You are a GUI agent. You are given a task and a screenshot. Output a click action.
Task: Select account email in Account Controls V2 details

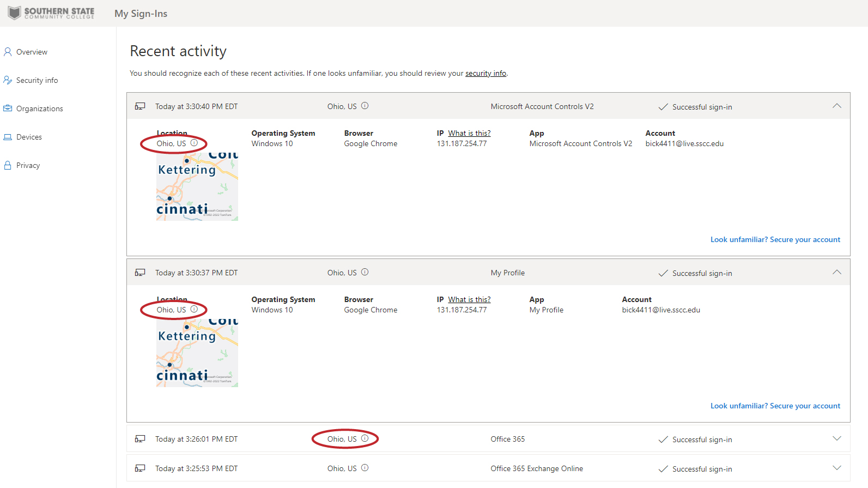pyautogui.click(x=684, y=143)
